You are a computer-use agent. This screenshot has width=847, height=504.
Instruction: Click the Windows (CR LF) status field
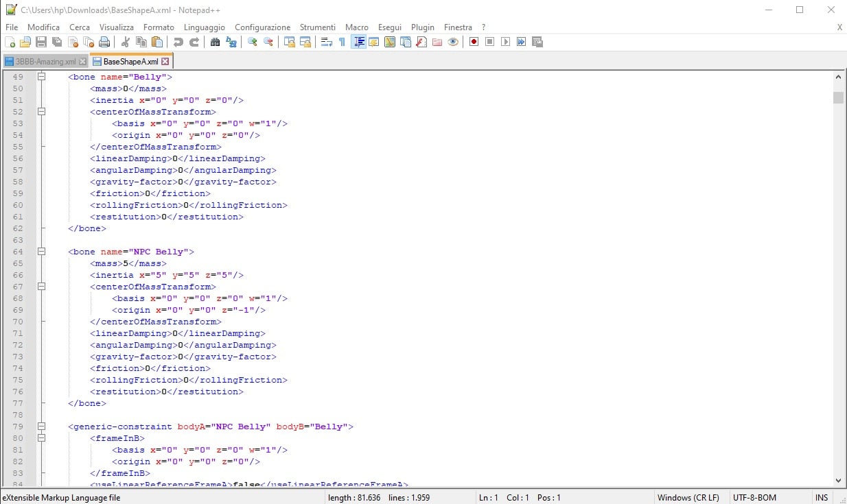688,498
